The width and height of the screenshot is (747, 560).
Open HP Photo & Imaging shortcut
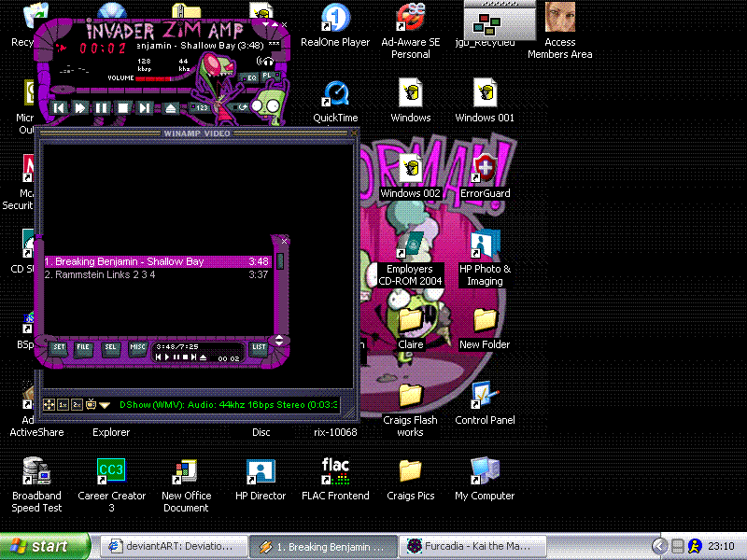(485, 259)
